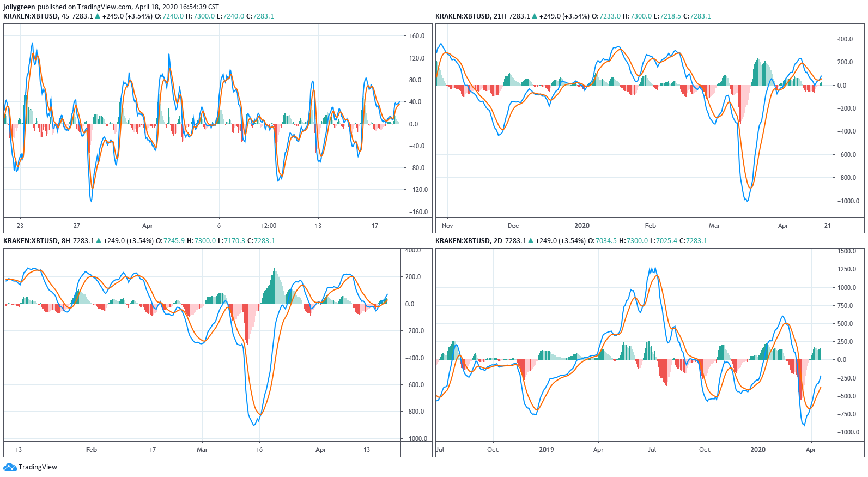Click the 400.0 axis label on the 21H chart
868x477 pixels.
[x=846, y=39]
